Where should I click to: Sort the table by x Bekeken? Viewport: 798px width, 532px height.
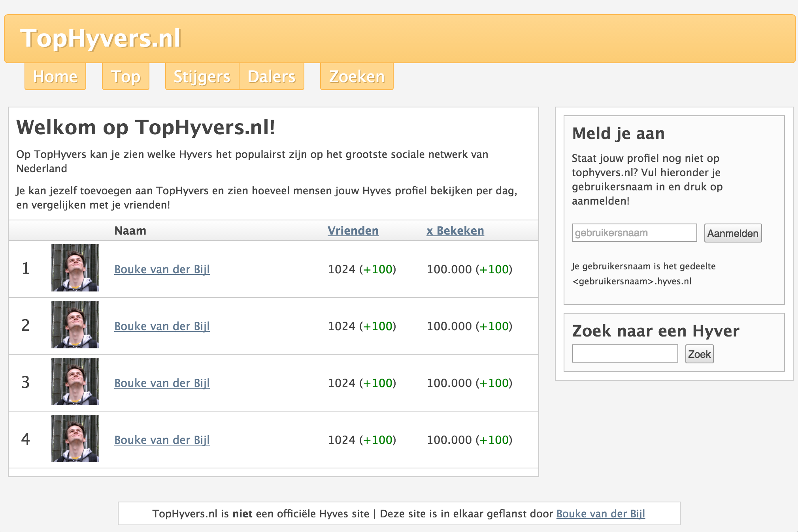tap(455, 231)
